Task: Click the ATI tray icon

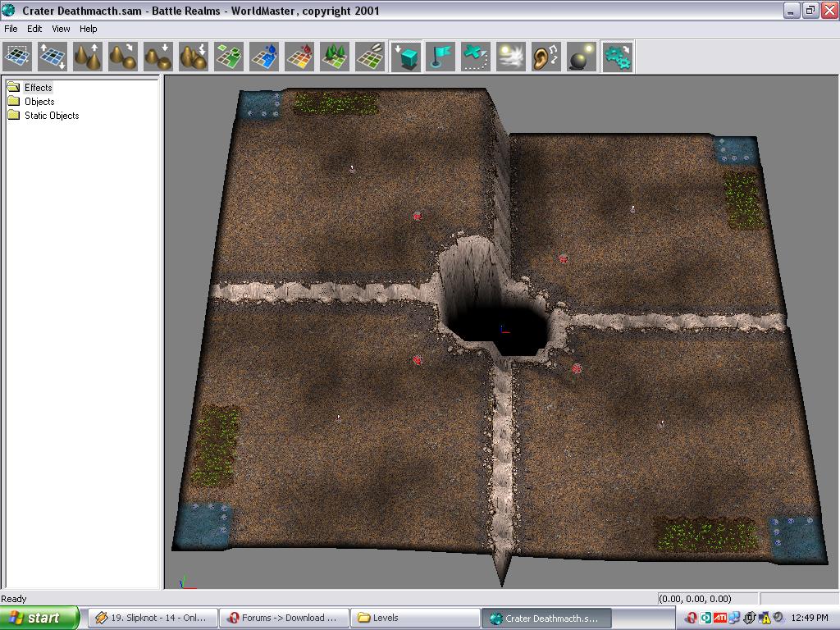Action: [x=720, y=618]
